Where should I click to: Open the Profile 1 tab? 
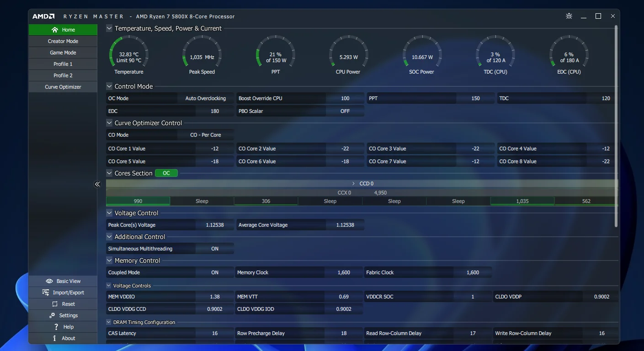63,64
